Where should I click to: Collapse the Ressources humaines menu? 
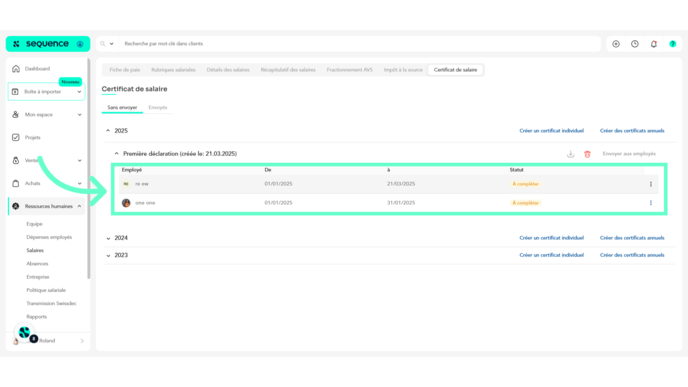pos(79,206)
